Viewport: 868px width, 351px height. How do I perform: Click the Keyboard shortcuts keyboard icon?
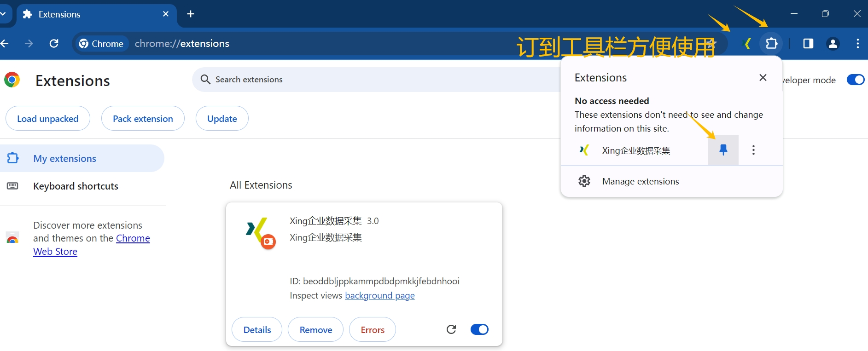(x=13, y=186)
